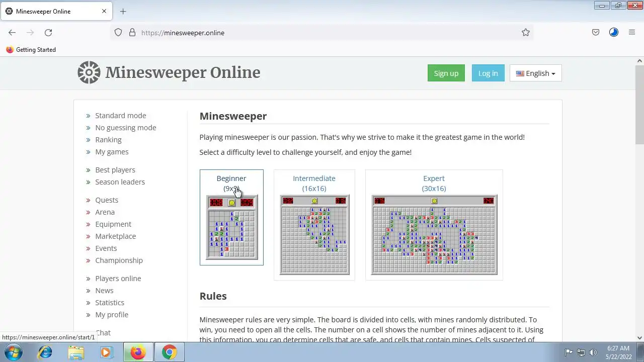Close the Minesweeper Online tab

tap(104, 11)
